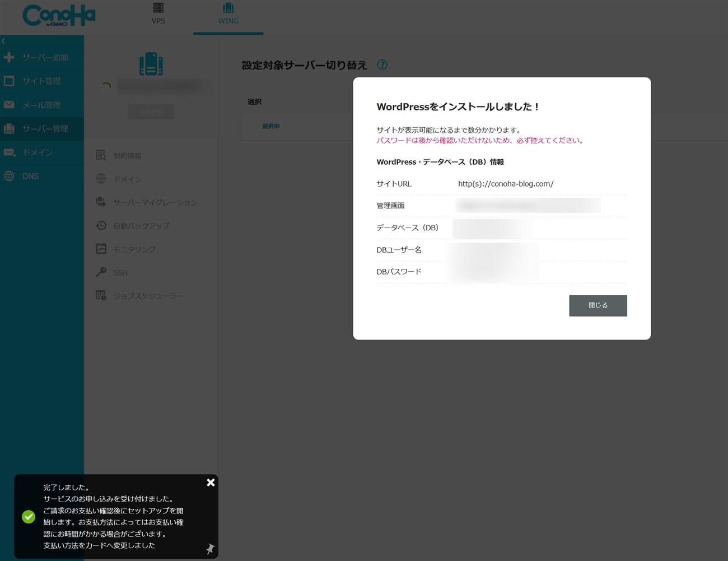Click the データベース（DB） label
The image size is (728, 561).
(x=407, y=228)
